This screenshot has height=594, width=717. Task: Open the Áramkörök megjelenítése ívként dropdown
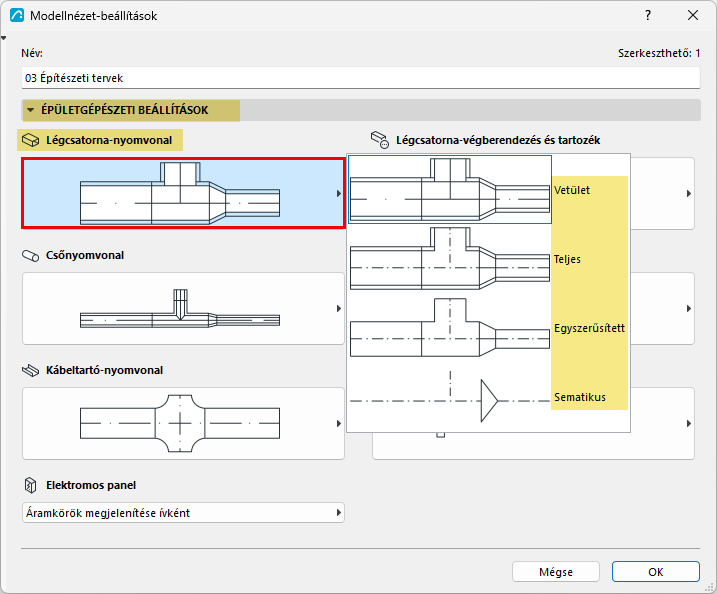click(x=183, y=513)
